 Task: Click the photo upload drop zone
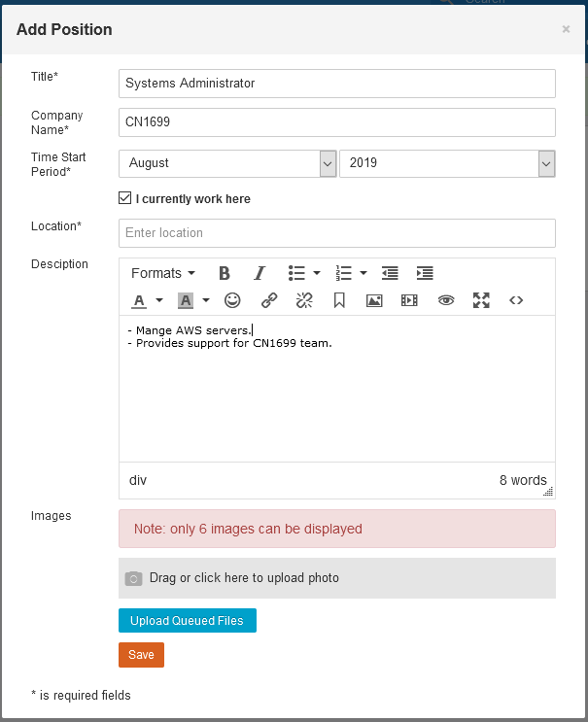click(x=337, y=578)
